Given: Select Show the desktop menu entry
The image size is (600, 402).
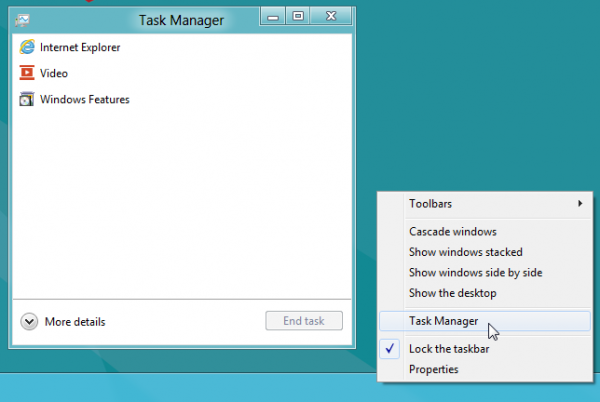Looking at the screenshot, I should 485,293.
